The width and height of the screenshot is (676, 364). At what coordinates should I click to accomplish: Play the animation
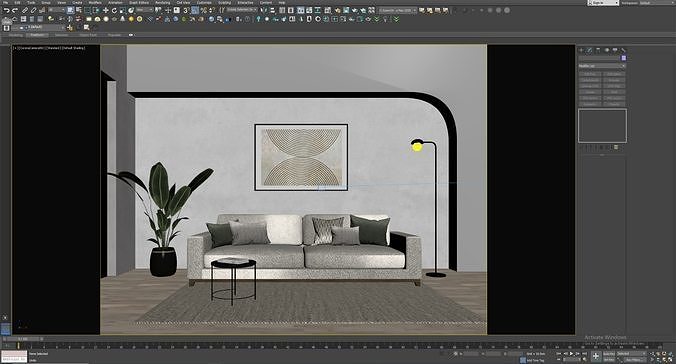(x=572, y=354)
